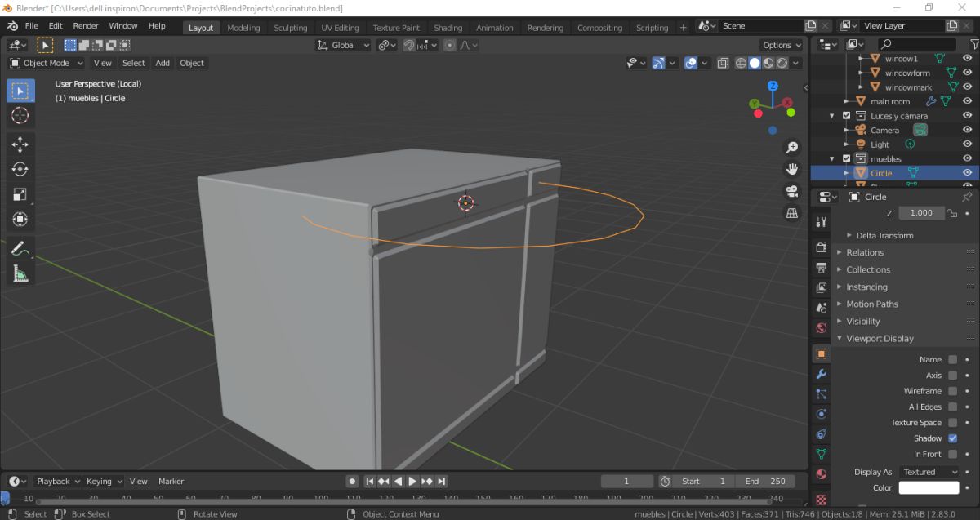The height and width of the screenshot is (520, 980).
Task: Expand the Motion Paths panel
Action: [871, 304]
